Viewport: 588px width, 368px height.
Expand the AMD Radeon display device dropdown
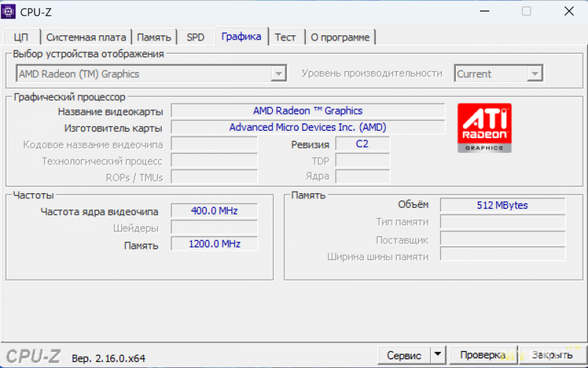click(278, 73)
